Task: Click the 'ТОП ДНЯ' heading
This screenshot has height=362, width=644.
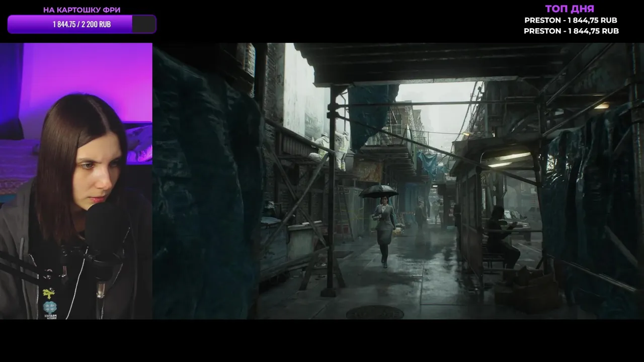Action: click(x=570, y=9)
